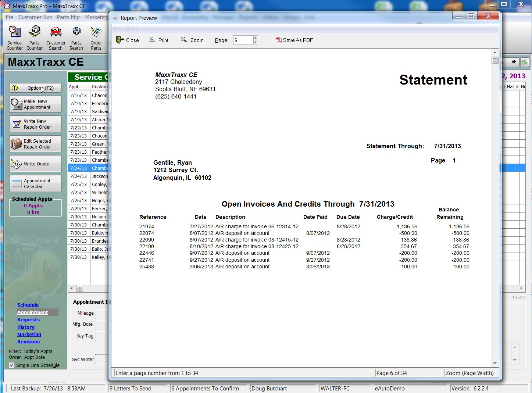This screenshot has height=393, width=532.
Task: Open the Parts Mgr menu
Action: (x=68, y=17)
